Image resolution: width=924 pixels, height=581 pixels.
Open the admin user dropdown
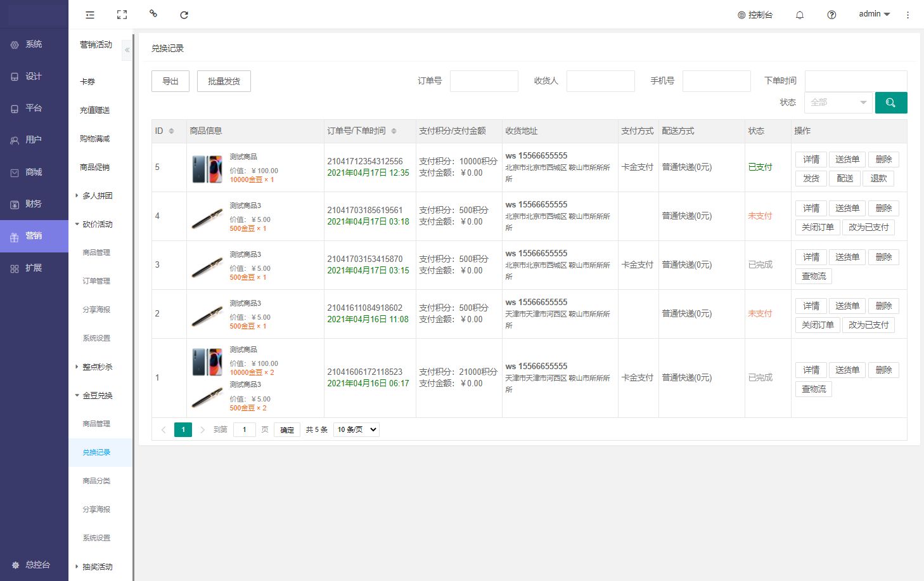click(x=874, y=14)
